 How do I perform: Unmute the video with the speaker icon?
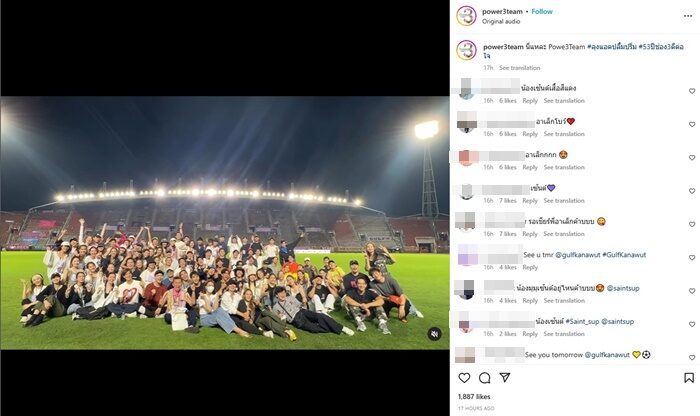pyautogui.click(x=434, y=334)
